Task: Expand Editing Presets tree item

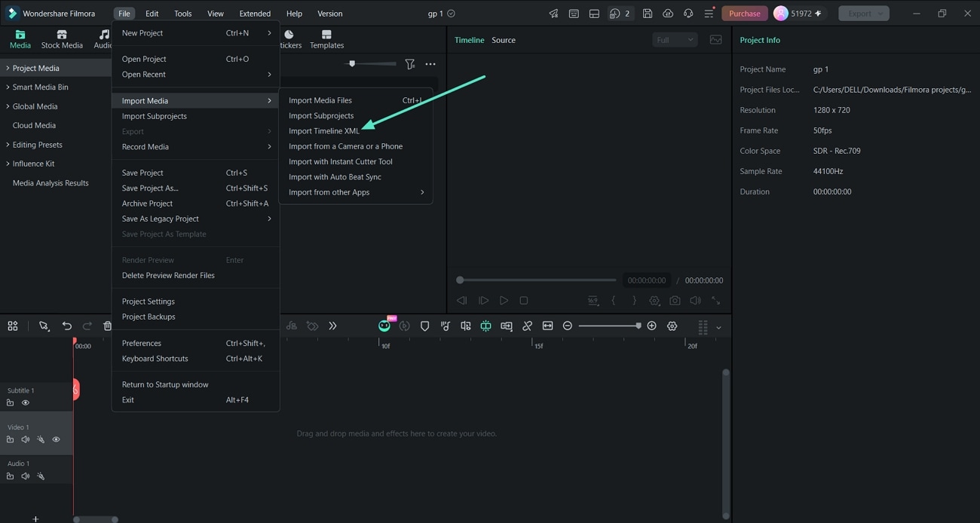Action: 8,145
